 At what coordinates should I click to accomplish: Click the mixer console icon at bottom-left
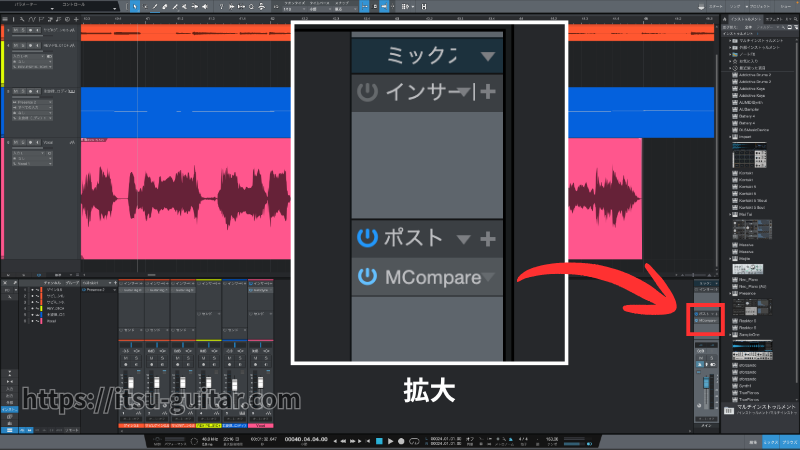pos(10,430)
